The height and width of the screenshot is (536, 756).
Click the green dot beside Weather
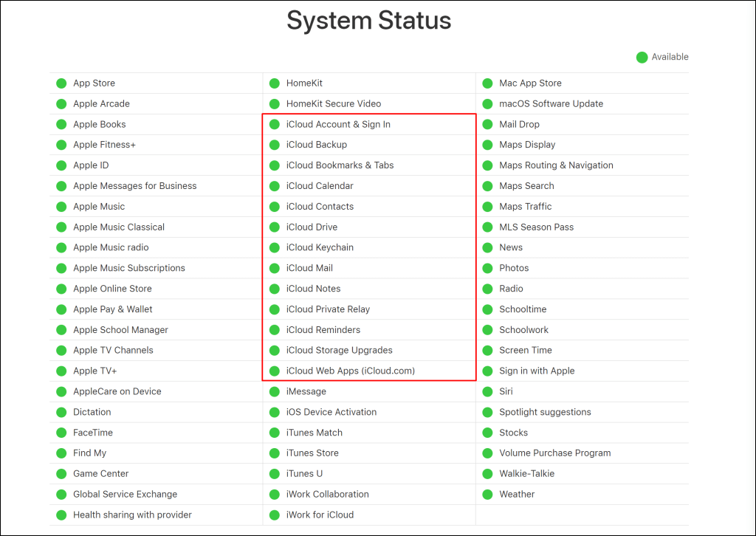(x=487, y=495)
